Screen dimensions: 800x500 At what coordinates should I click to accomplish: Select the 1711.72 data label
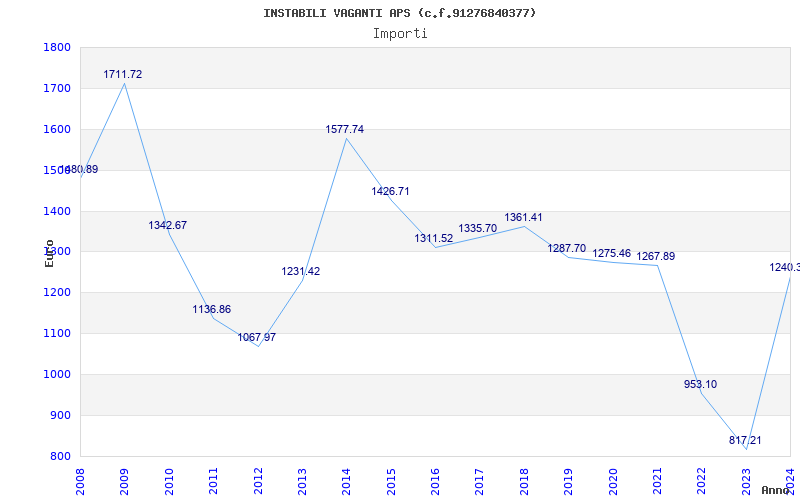coord(122,74)
